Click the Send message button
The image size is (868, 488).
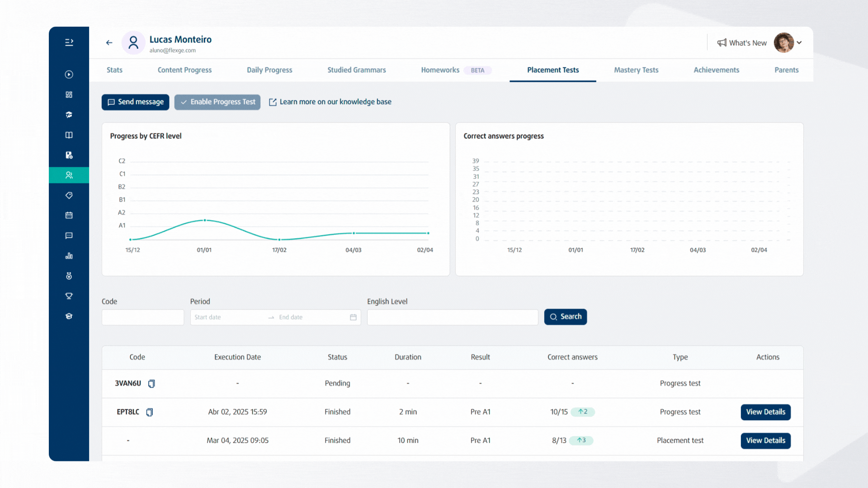tap(136, 102)
